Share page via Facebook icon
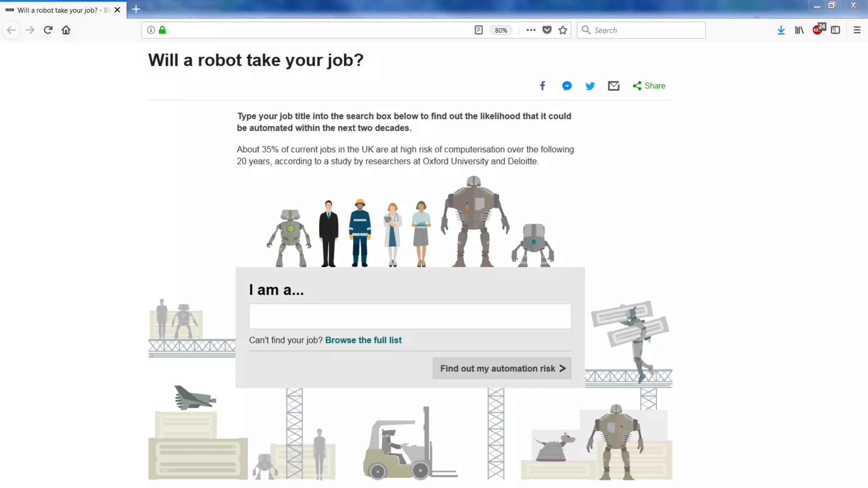Image resolution: width=868 pixels, height=488 pixels. (x=542, y=86)
